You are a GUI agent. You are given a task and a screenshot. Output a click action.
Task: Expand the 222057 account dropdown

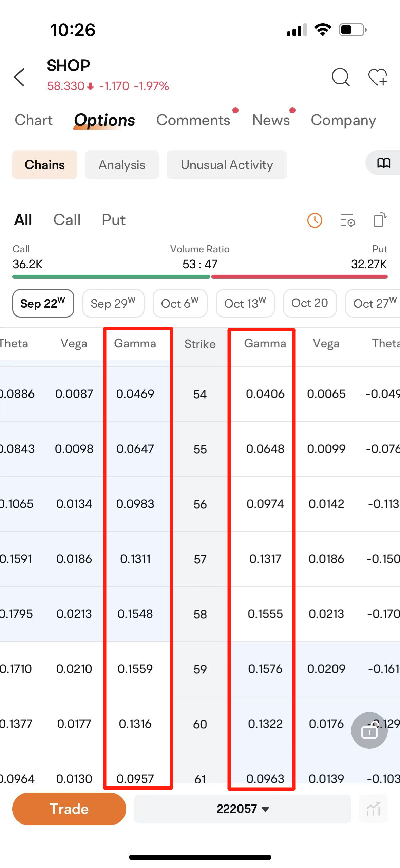point(242,809)
